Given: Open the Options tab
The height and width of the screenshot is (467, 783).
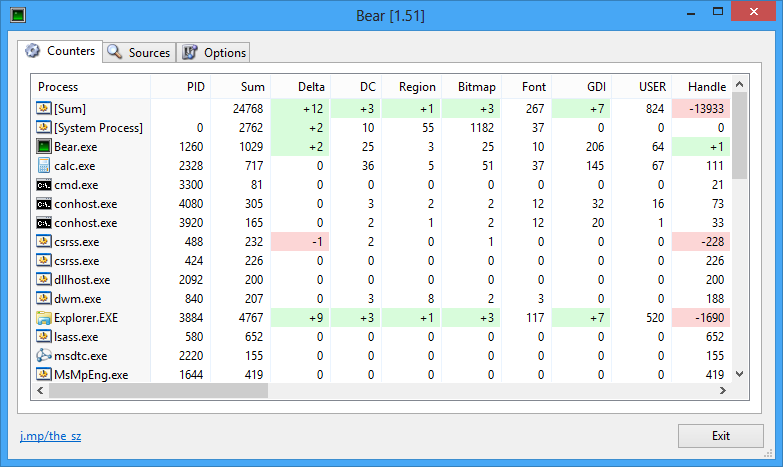Looking at the screenshot, I should click(x=213, y=52).
